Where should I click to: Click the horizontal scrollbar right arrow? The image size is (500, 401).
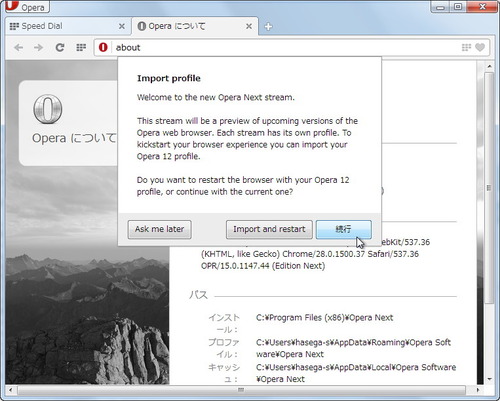[478, 390]
